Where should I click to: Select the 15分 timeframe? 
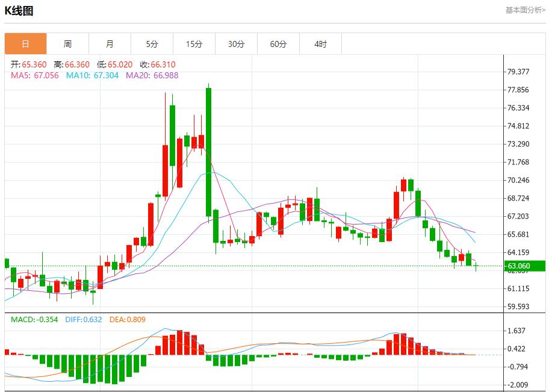(x=194, y=43)
